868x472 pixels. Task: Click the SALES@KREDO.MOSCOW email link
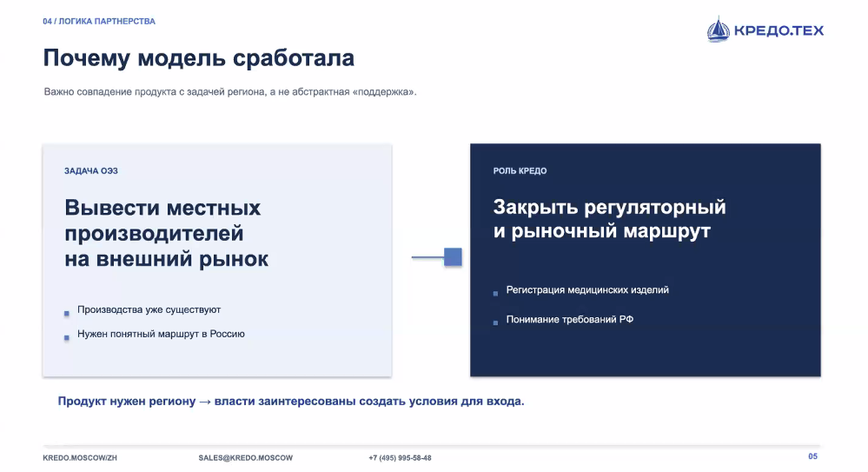[x=246, y=458]
